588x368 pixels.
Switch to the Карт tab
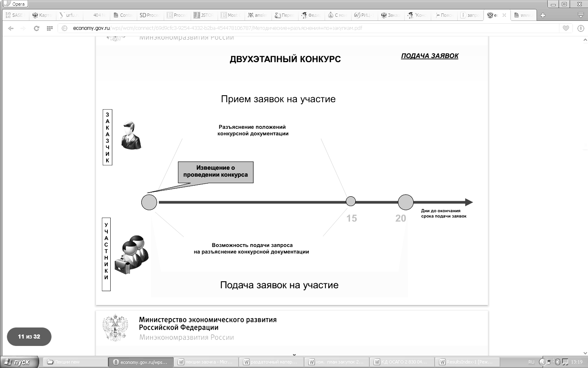point(42,15)
